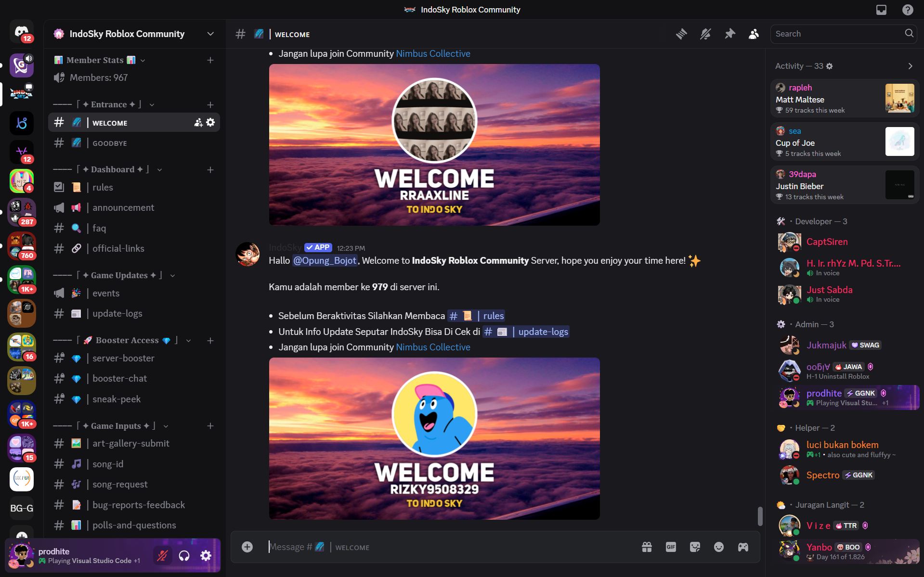Open the welcome channel's edit settings gear
The width and height of the screenshot is (924, 577).
click(x=210, y=122)
